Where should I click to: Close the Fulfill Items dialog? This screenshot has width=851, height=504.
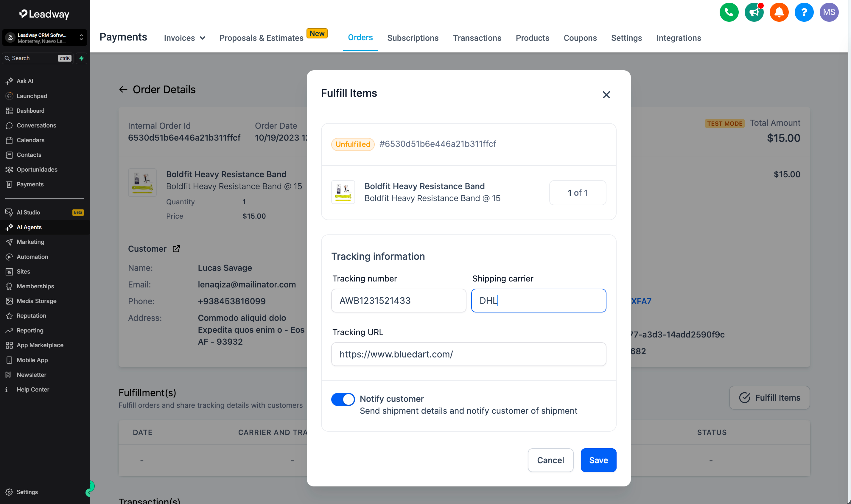pos(606,94)
